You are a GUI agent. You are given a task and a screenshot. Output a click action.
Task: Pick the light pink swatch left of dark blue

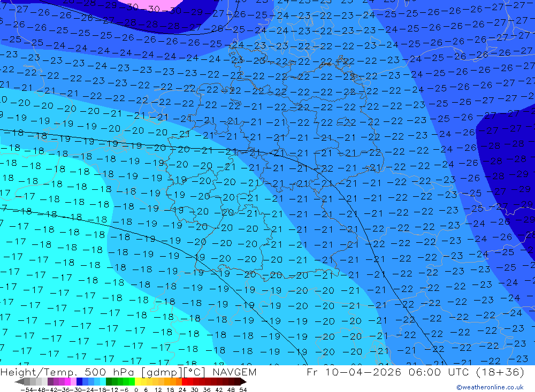point(73,381)
